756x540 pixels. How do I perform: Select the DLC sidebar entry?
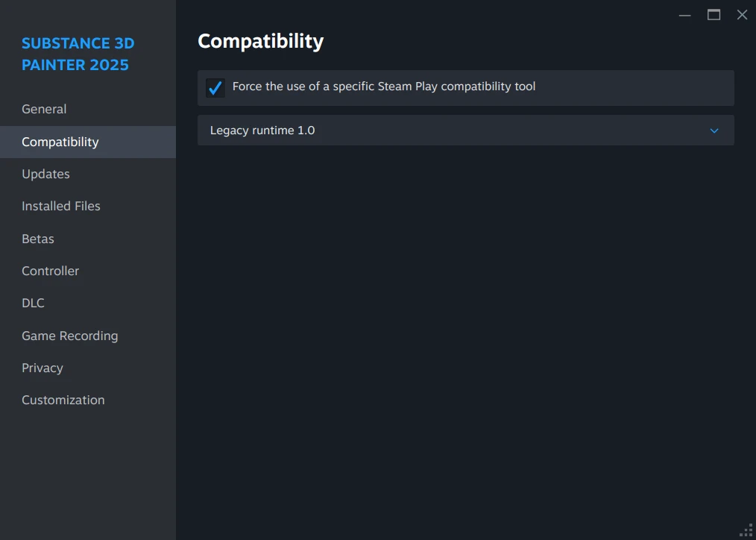(x=33, y=303)
